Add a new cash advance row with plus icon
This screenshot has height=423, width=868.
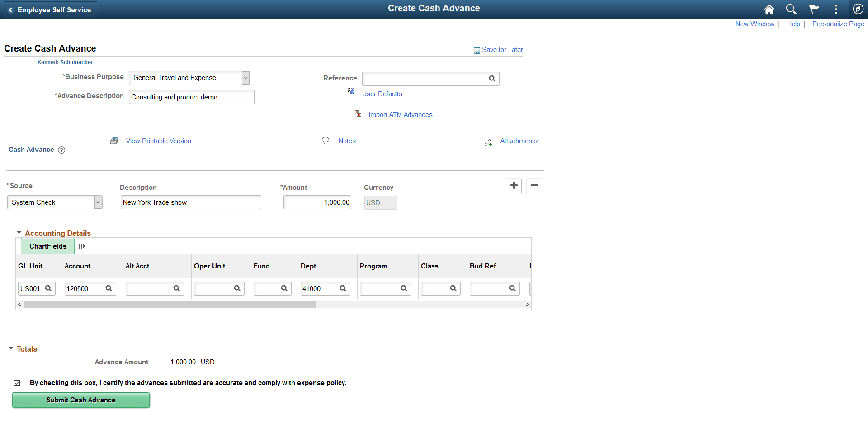(514, 185)
